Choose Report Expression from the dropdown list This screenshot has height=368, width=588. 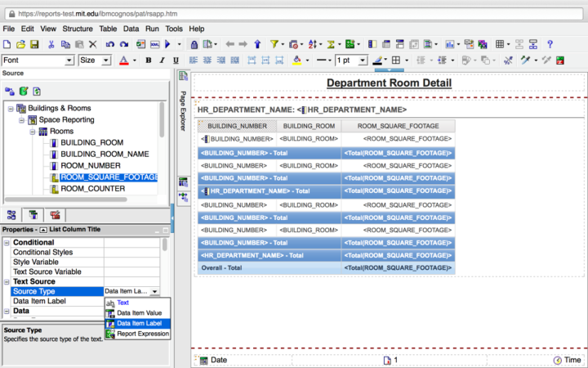(x=142, y=334)
